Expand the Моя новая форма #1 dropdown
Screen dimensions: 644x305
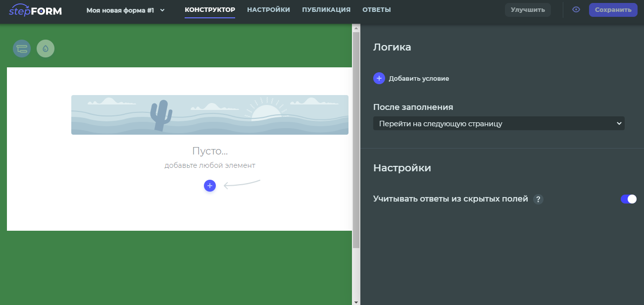pyautogui.click(x=162, y=9)
